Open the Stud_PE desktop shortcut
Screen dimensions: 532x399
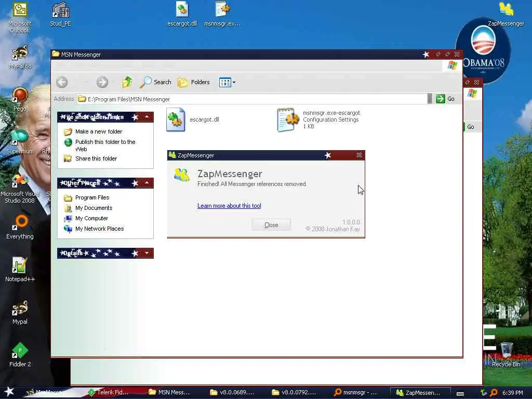coord(60,14)
